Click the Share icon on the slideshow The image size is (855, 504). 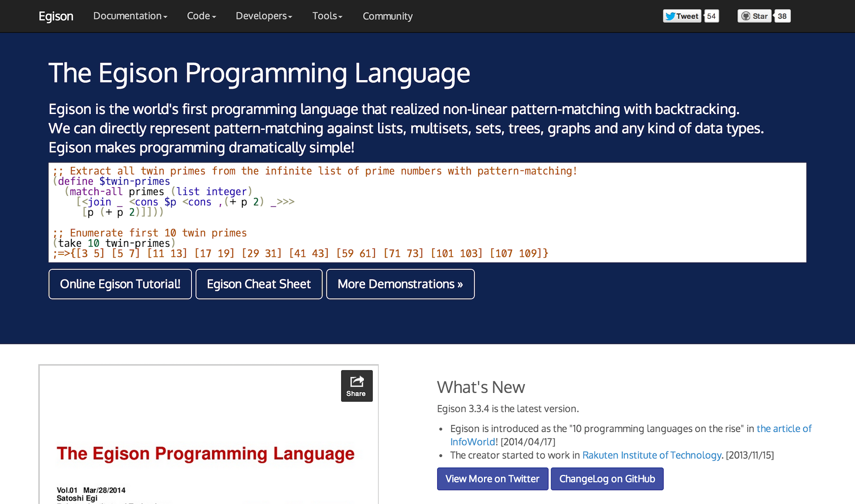[x=357, y=386]
